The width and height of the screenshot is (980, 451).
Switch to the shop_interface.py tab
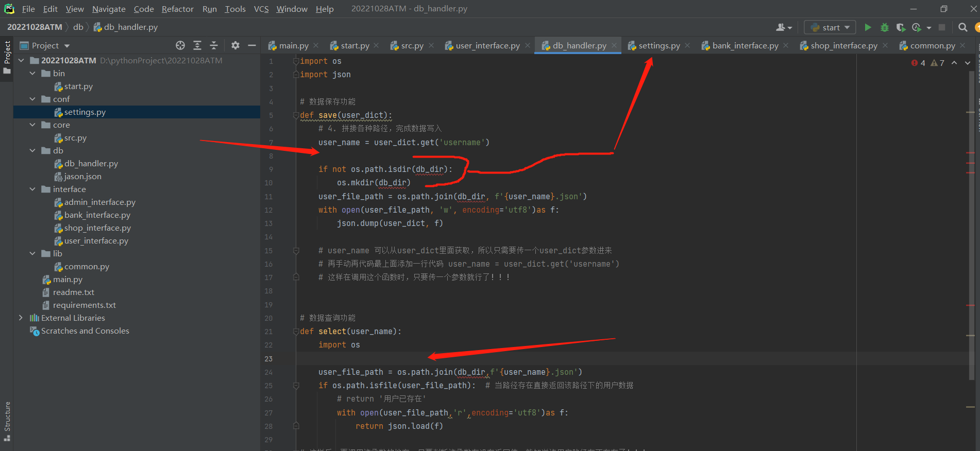(x=843, y=45)
